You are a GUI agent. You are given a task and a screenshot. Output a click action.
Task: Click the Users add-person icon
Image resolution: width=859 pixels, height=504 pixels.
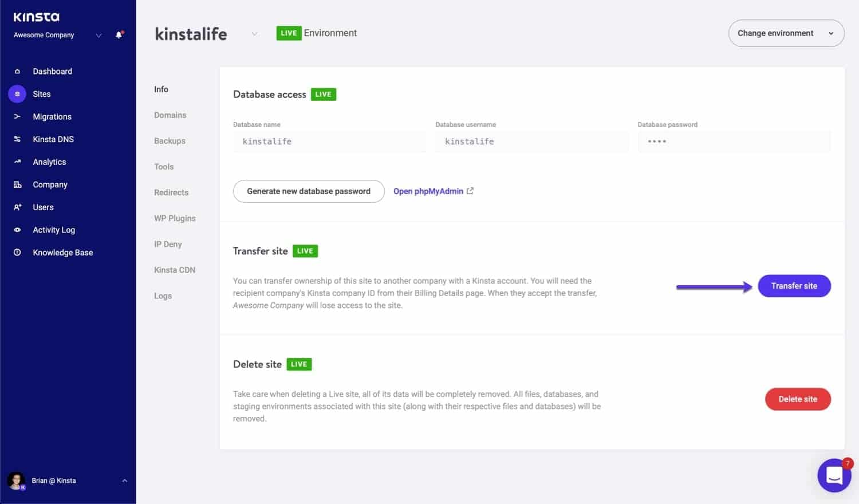pos(17,207)
